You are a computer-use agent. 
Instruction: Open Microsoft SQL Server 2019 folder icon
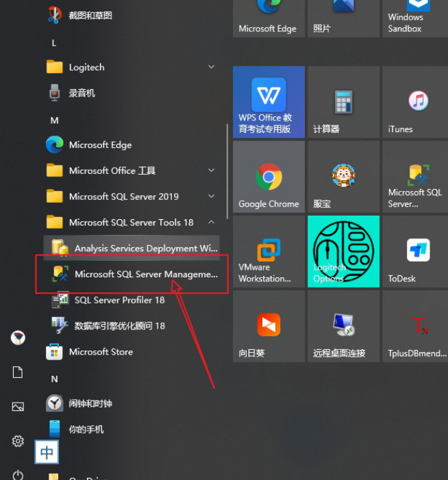[55, 197]
